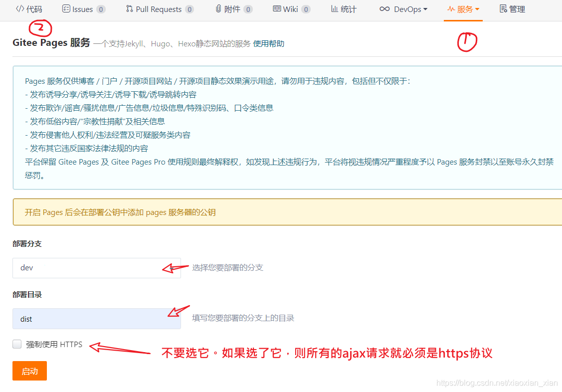The height and width of the screenshot is (392, 562).
Task: Open the 附件 tab
Action: 234,9
